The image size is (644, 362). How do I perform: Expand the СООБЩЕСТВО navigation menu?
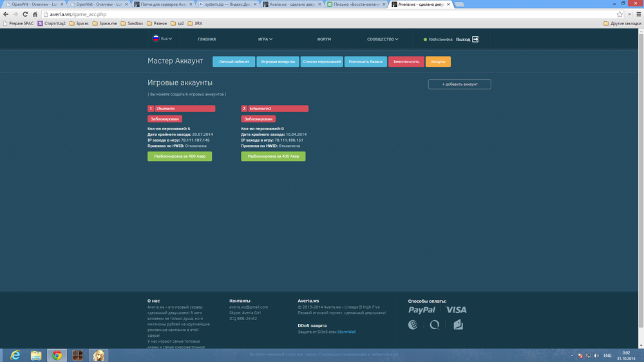(383, 39)
